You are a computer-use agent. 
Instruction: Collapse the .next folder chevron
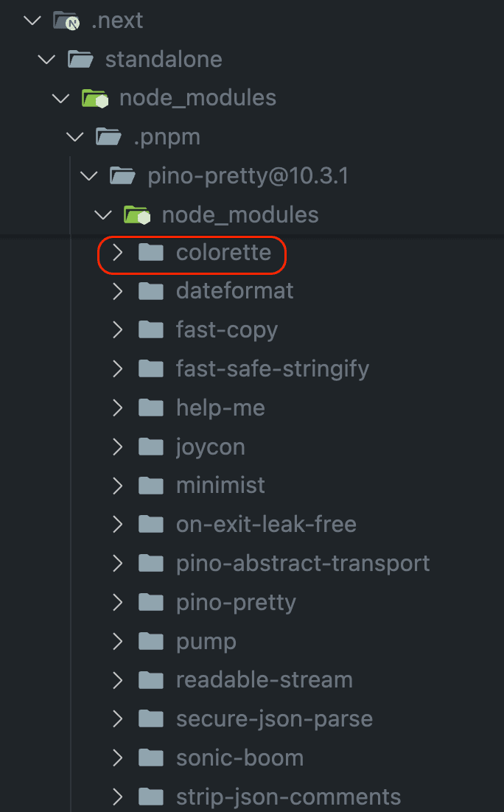coord(32,21)
